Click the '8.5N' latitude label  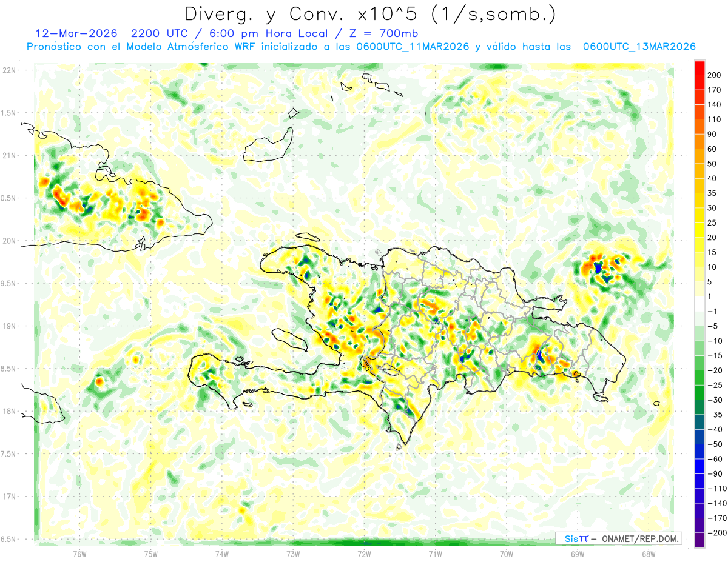[9, 369]
